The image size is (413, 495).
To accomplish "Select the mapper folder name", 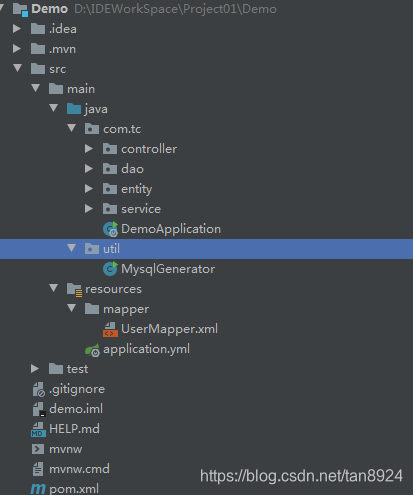I will 126,309.
